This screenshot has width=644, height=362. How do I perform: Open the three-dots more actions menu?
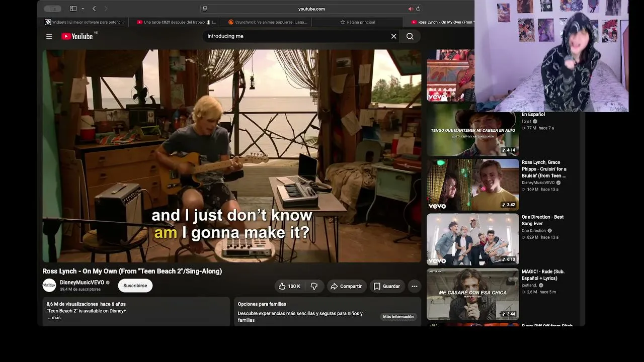415,286
